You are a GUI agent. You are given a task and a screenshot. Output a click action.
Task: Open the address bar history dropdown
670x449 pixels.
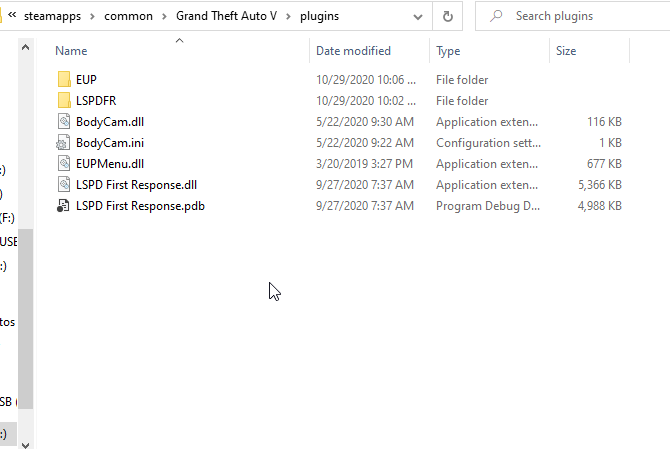(419, 16)
